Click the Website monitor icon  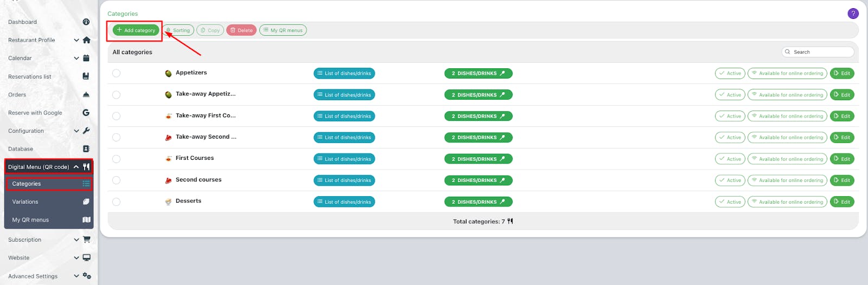point(86,258)
